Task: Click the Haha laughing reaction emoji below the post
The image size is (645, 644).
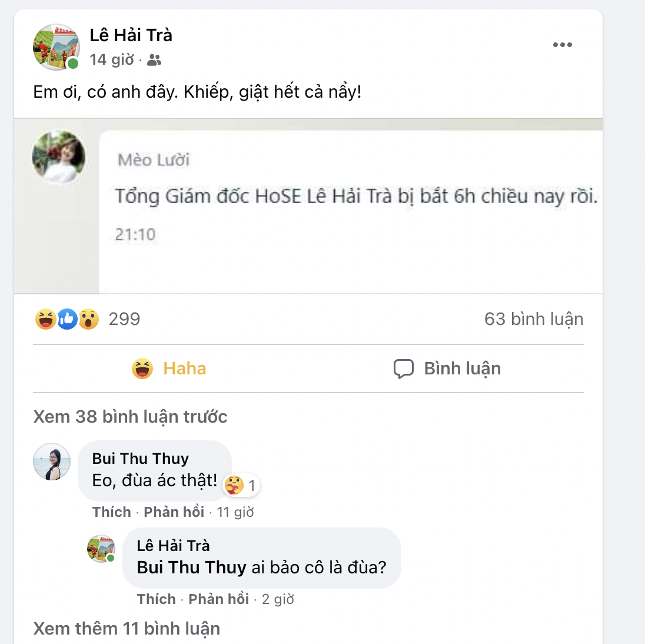Action: click(46, 318)
